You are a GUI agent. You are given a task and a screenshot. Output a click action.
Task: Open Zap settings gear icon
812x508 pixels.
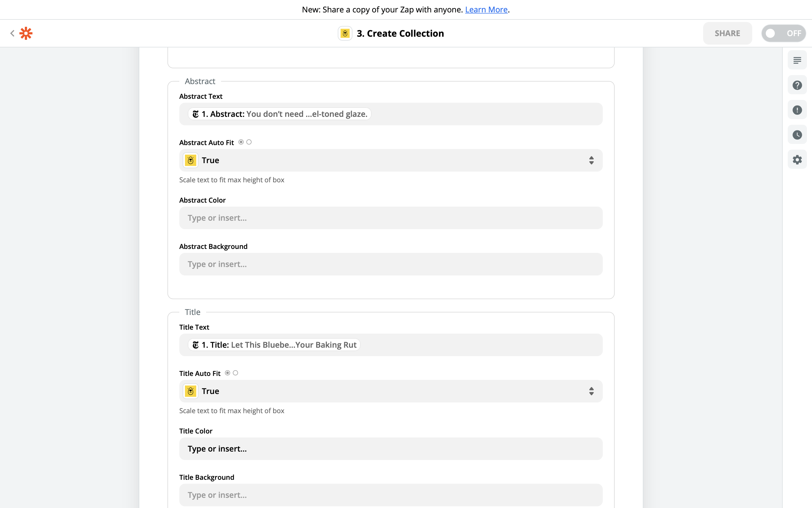coord(797,159)
